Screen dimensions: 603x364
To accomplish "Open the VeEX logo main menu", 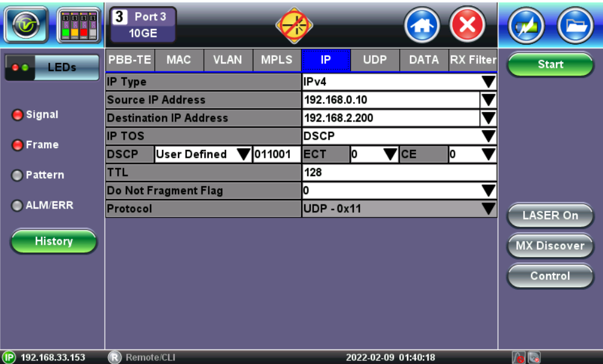I will [x=26, y=25].
